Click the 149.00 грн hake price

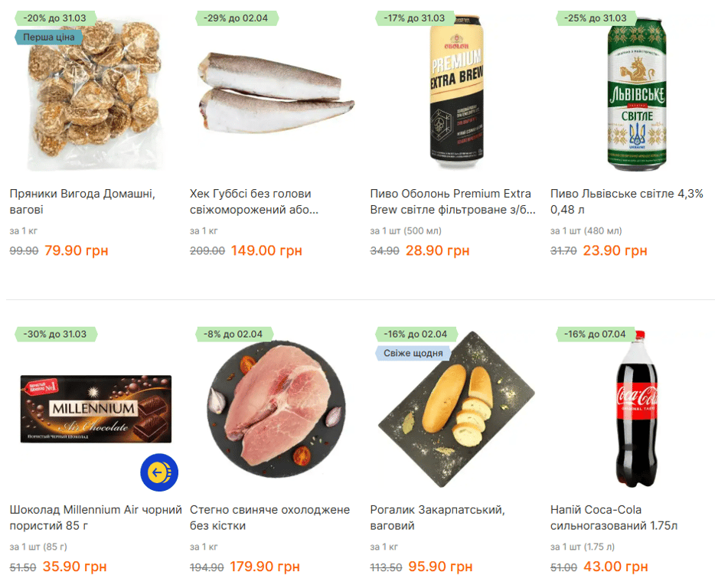tap(266, 250)
